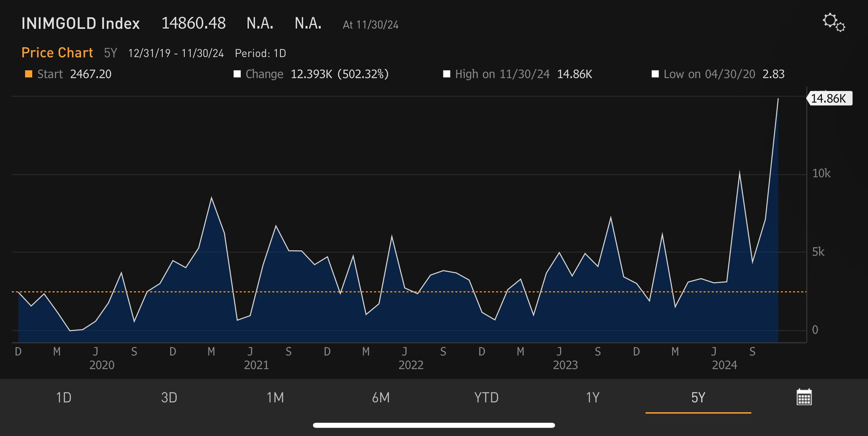This screenshot has height=436, width=868.
Task: Choose the 1Y time range
Action: click(x=592, y=398)
